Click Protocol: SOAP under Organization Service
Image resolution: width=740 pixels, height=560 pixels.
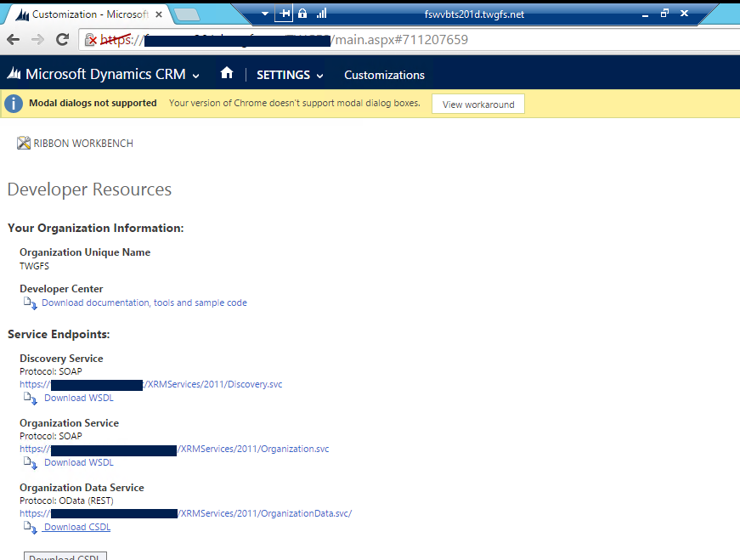click(51, 436)
